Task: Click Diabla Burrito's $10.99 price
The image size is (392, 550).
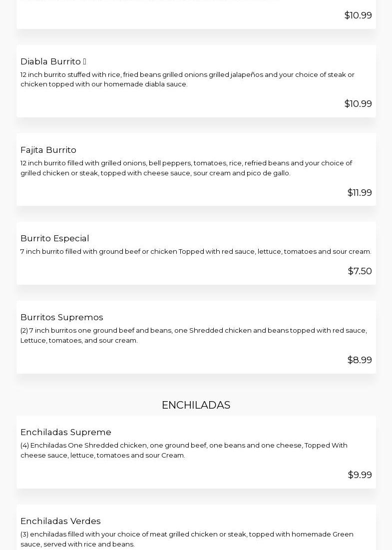Action: pos(358,104)
